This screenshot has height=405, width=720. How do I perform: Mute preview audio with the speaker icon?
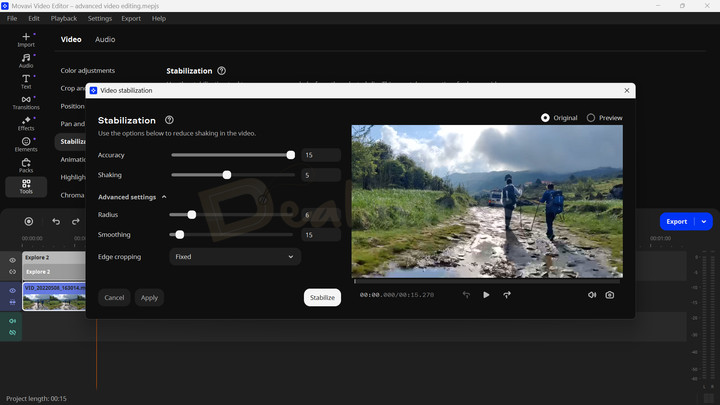click(591, 295)
